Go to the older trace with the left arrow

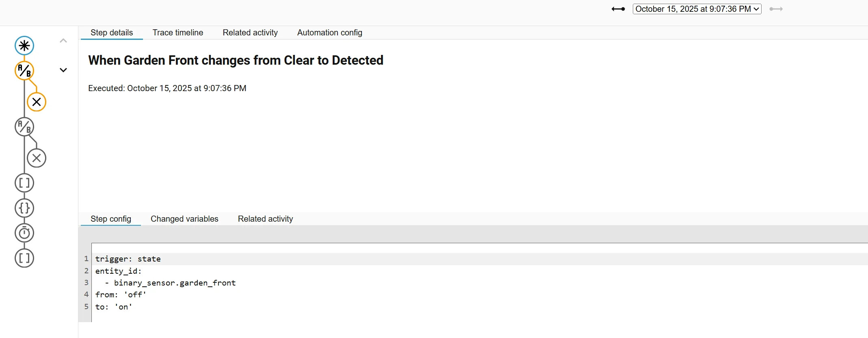pos(618,9)
